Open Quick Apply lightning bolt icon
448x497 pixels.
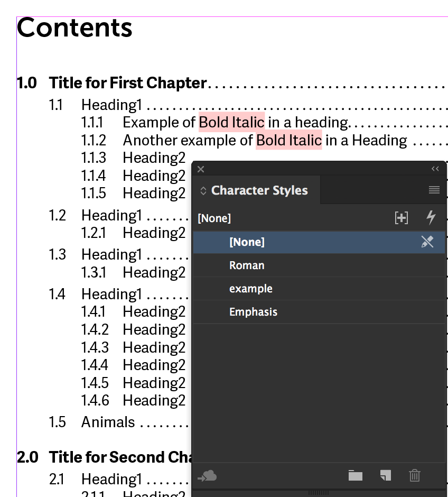coord(431,217)
